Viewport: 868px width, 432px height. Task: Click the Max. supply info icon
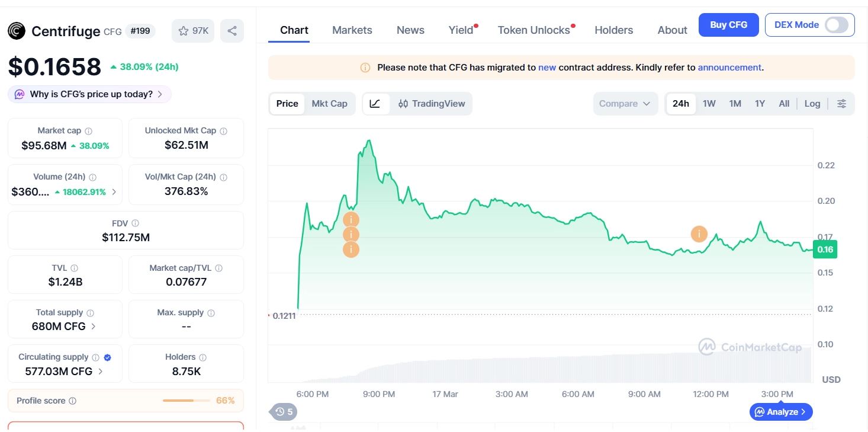coord(211,313)
